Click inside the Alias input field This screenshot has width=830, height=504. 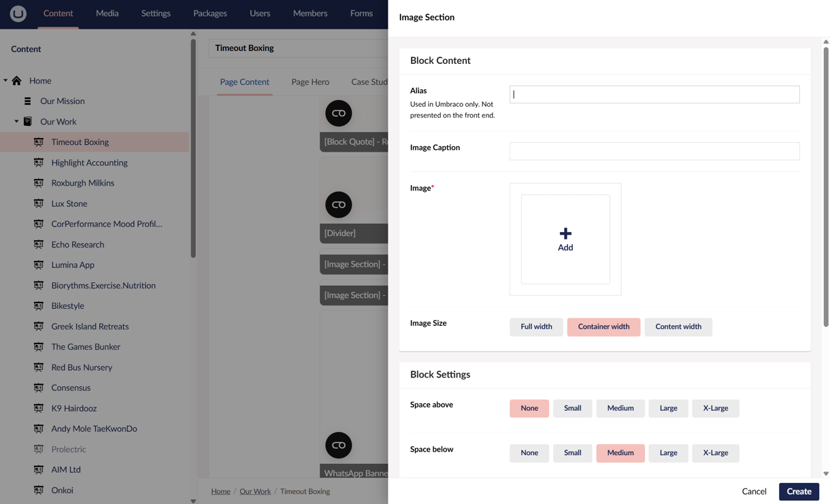coord(653,94)
